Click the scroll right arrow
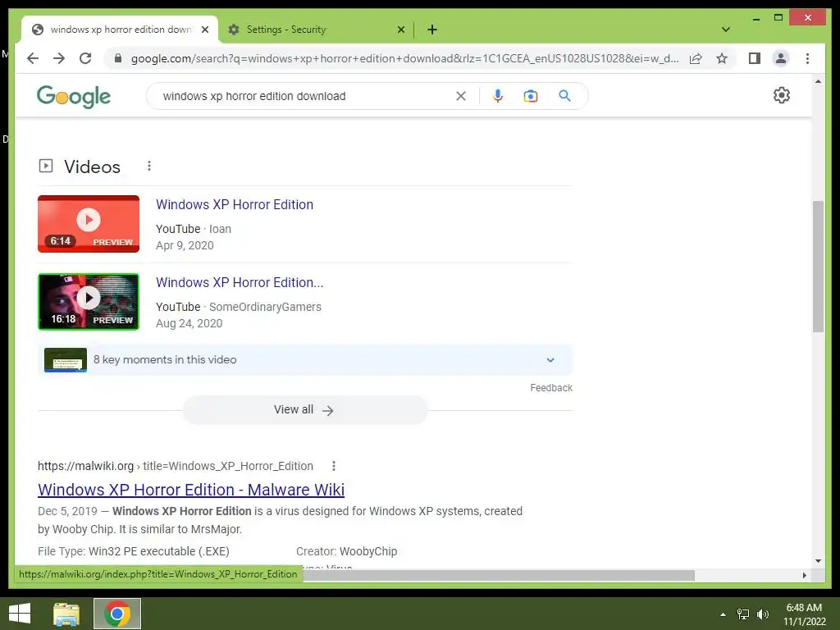This screenshot has height=630, width=840. click(x=804, y=575)
